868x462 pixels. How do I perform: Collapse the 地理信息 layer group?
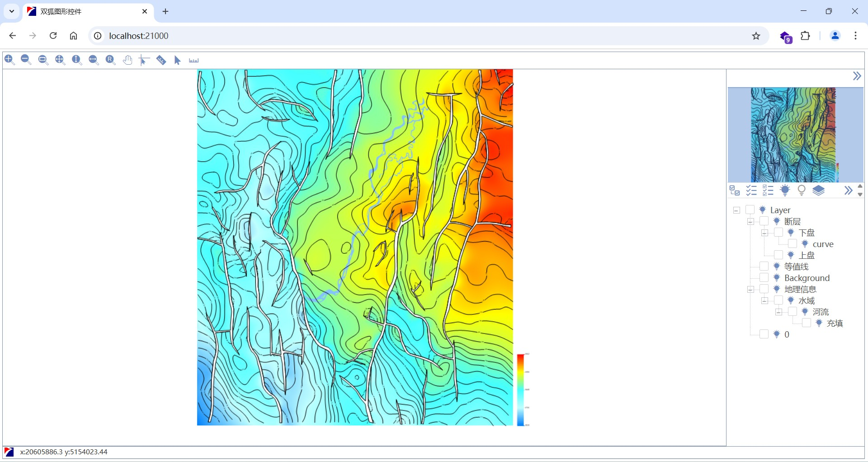click(x=750, y=289)
